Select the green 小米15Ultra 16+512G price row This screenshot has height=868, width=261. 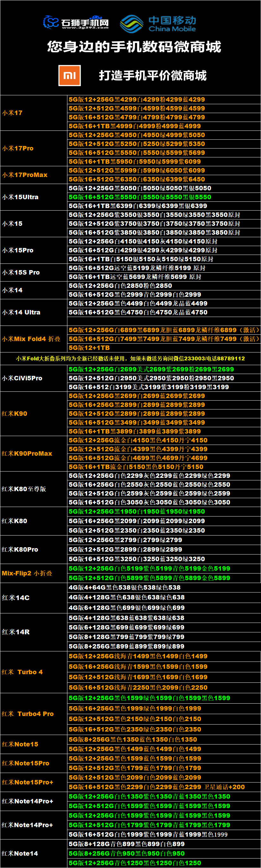coord(140,197)
